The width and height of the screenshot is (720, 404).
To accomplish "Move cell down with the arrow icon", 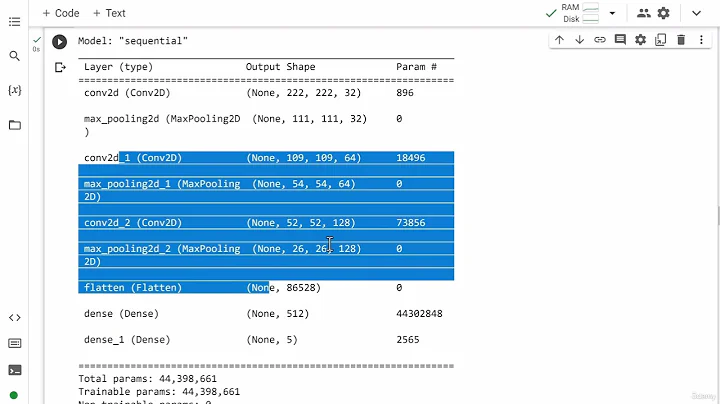I will tap(579, 40).
